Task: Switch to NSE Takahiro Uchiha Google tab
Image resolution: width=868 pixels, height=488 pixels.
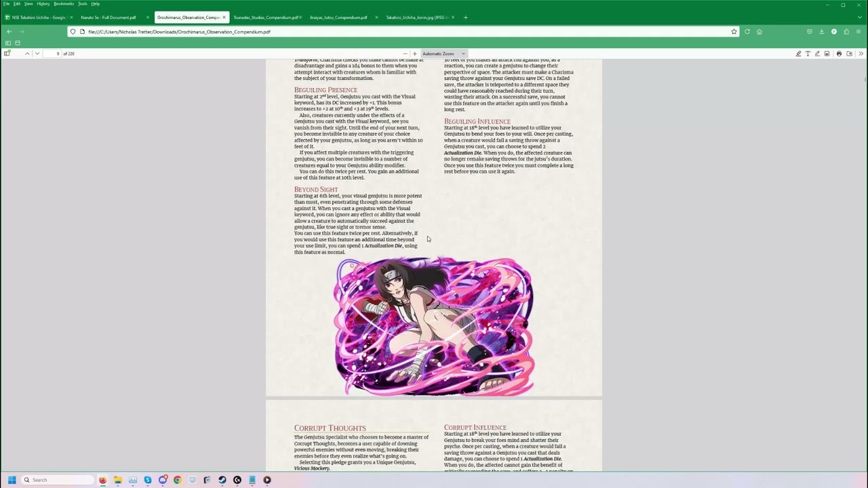Action: tap(38, 17)
